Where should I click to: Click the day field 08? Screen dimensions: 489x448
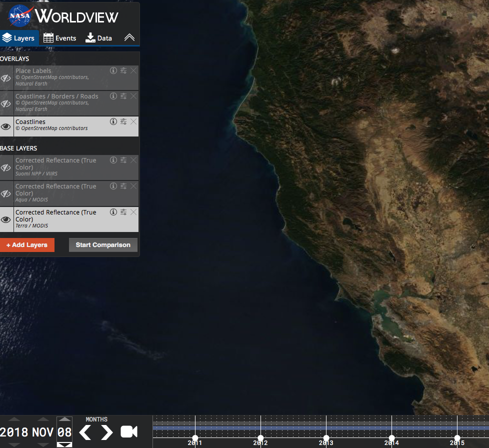click(64, 432)
